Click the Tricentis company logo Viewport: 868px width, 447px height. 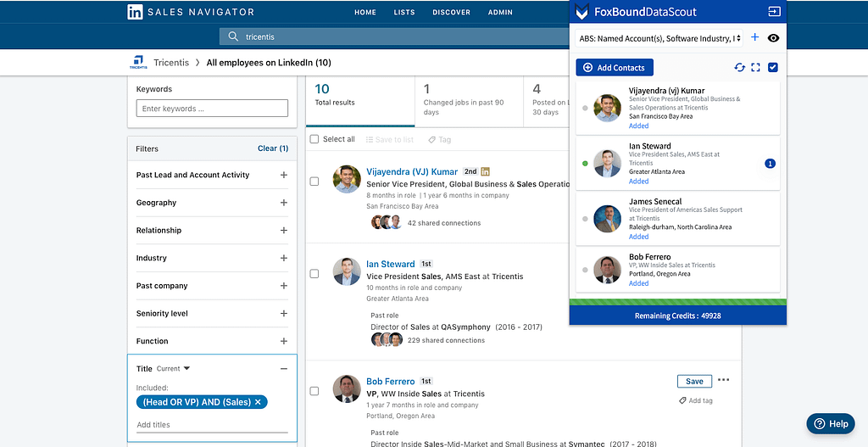(x=138, y=63)
